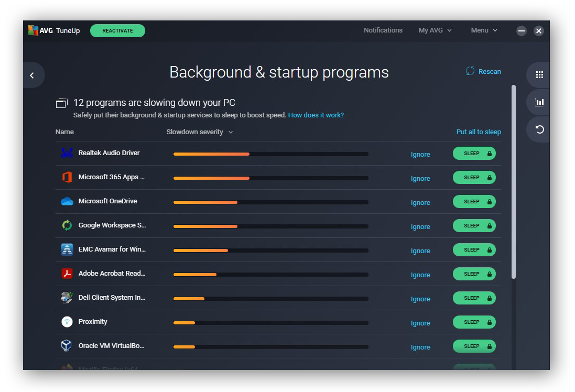Open the Slowdown severity sort dropdown
Screen dimensions: 575x392
(200, 132)
